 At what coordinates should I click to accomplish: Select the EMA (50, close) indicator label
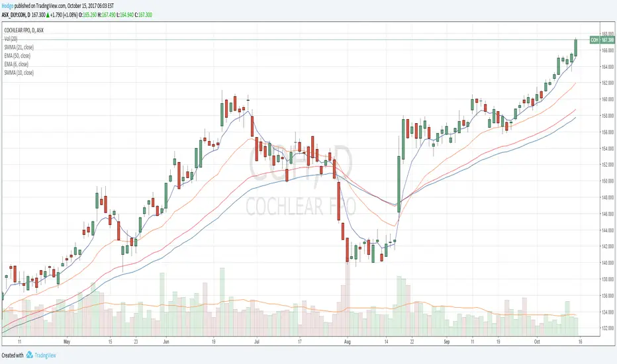pyautogui.click(x=17, y=56)
